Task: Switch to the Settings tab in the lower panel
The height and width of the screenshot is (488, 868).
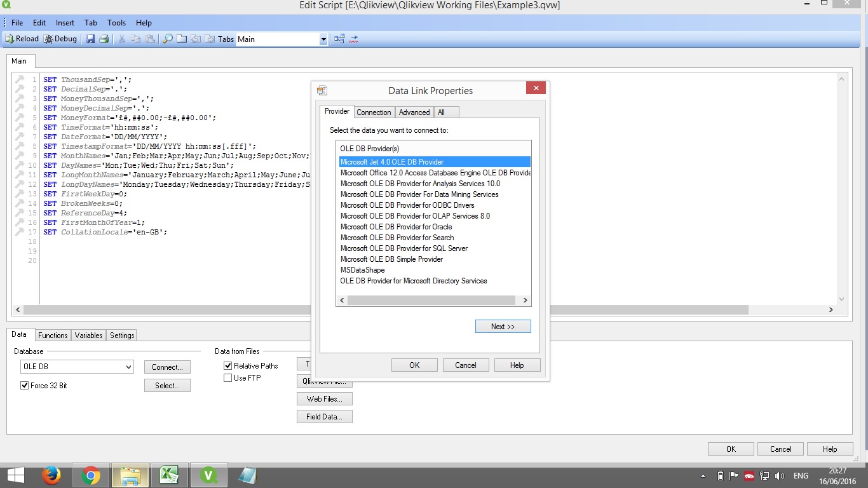Action: [x=122, y=335]
